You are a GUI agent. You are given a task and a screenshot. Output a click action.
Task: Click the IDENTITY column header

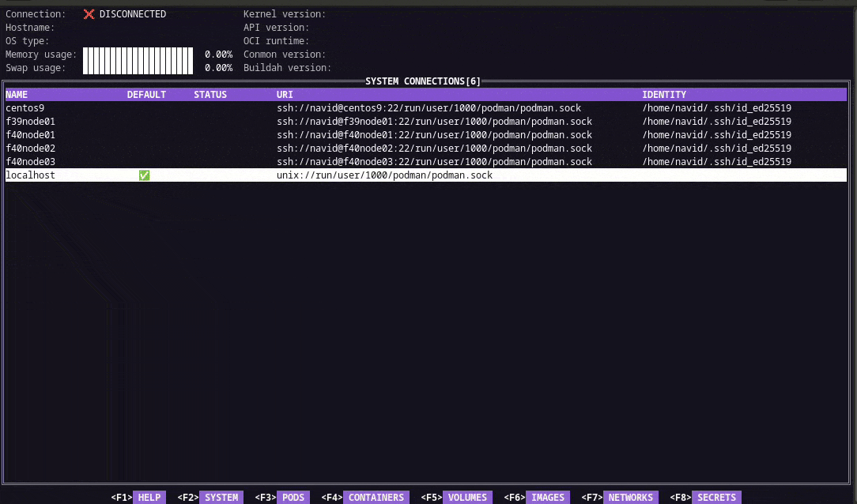(664, 95)
